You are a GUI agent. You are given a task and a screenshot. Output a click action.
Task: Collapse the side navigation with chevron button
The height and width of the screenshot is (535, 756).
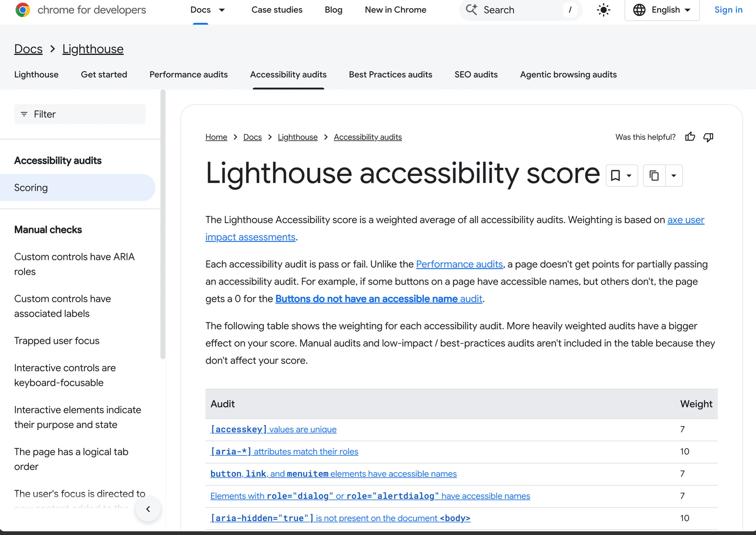(148, 509)
